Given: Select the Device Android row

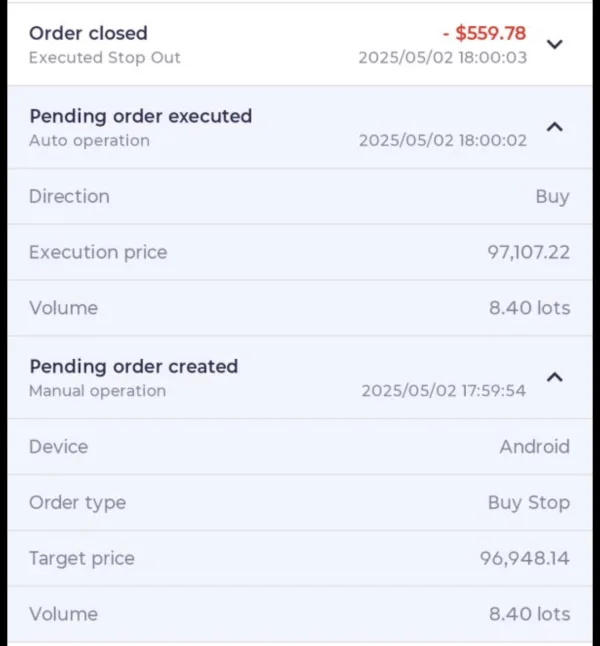Looking at the screenshot, I should pos(300,446).
